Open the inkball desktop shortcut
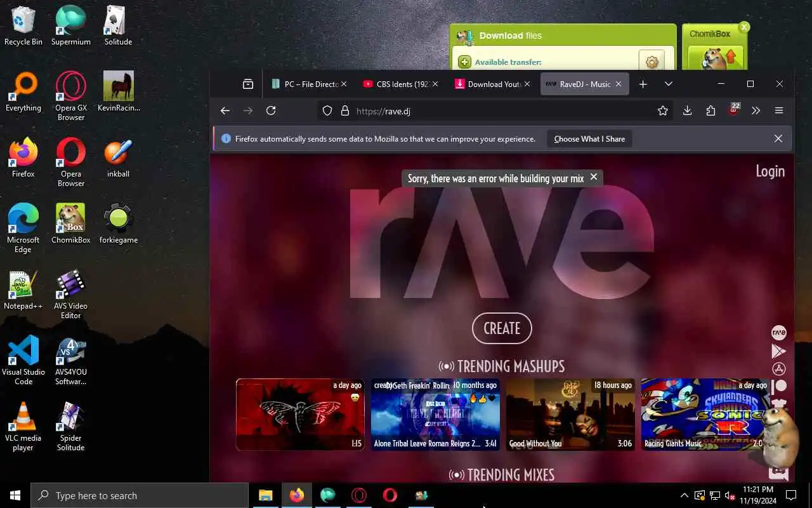This screenshot has width=812, height=508. click(119, 158)
